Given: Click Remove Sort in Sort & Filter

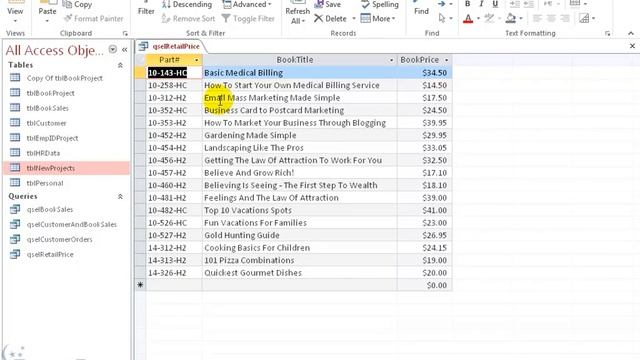Looking at the screenshot, I should pyautogui.click(x=188, y=18).
